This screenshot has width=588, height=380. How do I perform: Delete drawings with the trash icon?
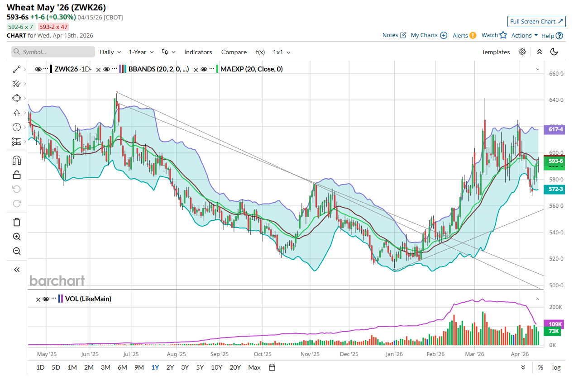[17, 222]
